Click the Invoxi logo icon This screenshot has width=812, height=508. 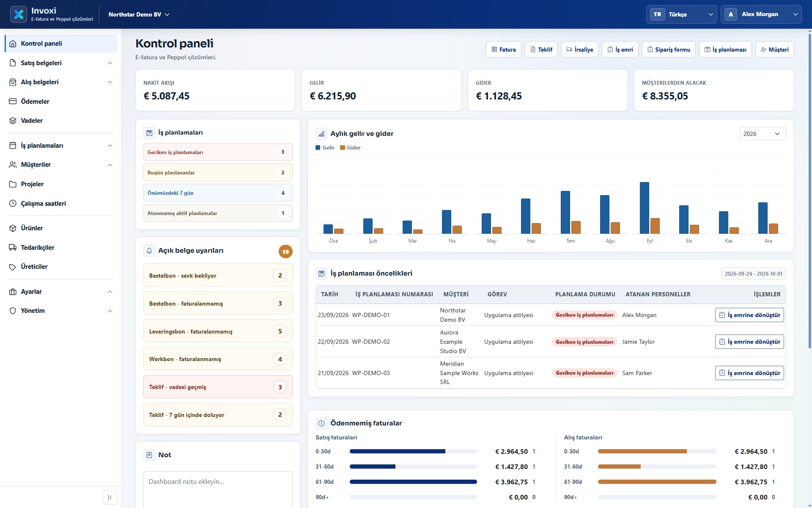(x=18, y=14)
